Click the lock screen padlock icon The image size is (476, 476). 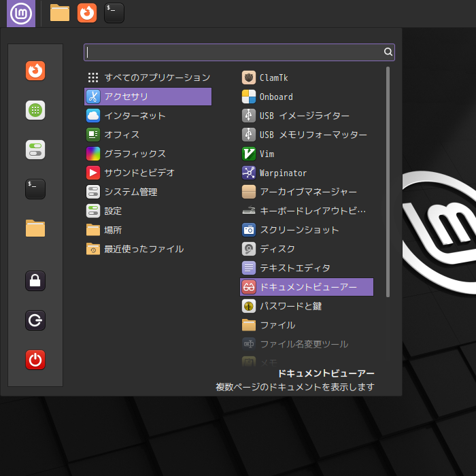coord(35,280)
